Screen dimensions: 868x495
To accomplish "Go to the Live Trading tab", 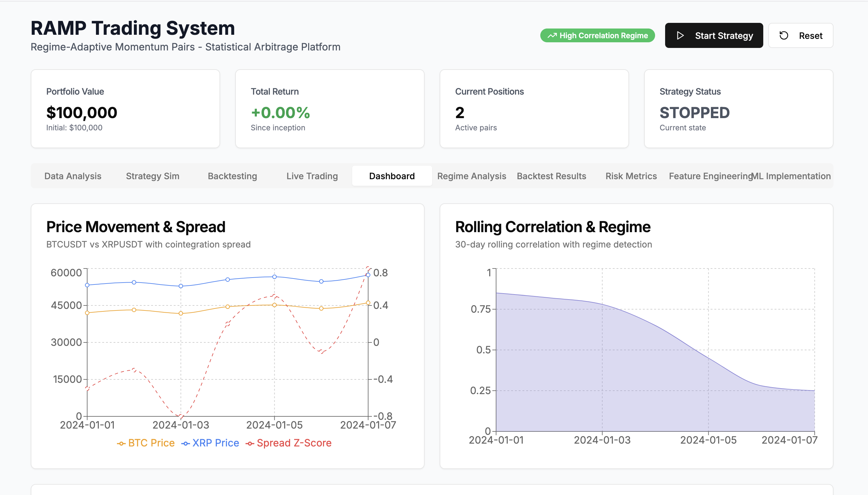I will click(x=312, y=176).
